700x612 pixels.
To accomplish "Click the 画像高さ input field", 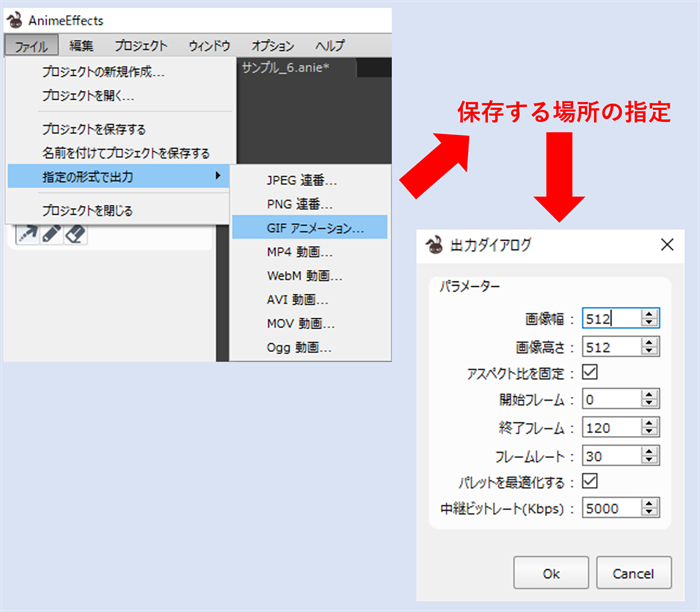I will [x=612, y=347].
